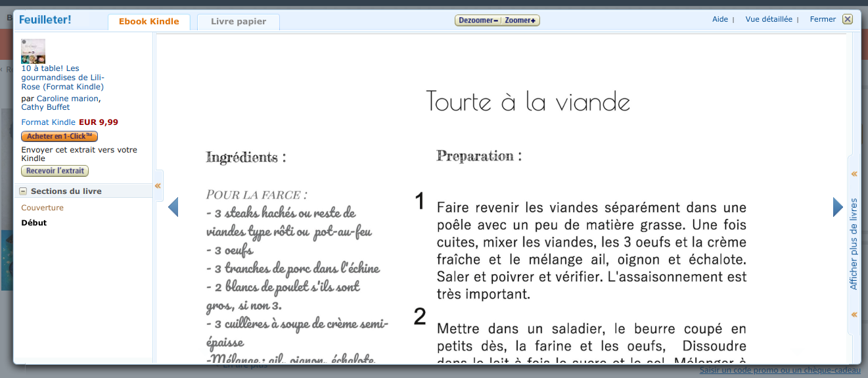868x378 pixels.
Task: Collapse Sections du livre with minus icon
Action: [x=23, y=191]
